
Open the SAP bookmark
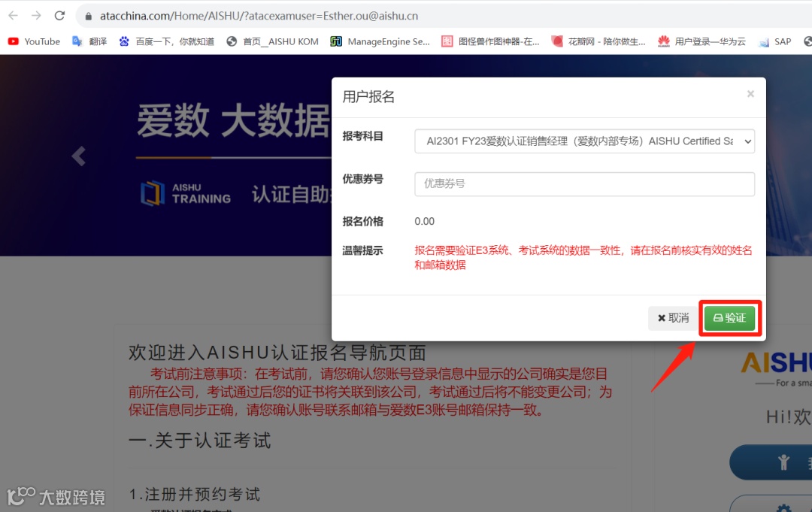point(774,41)
